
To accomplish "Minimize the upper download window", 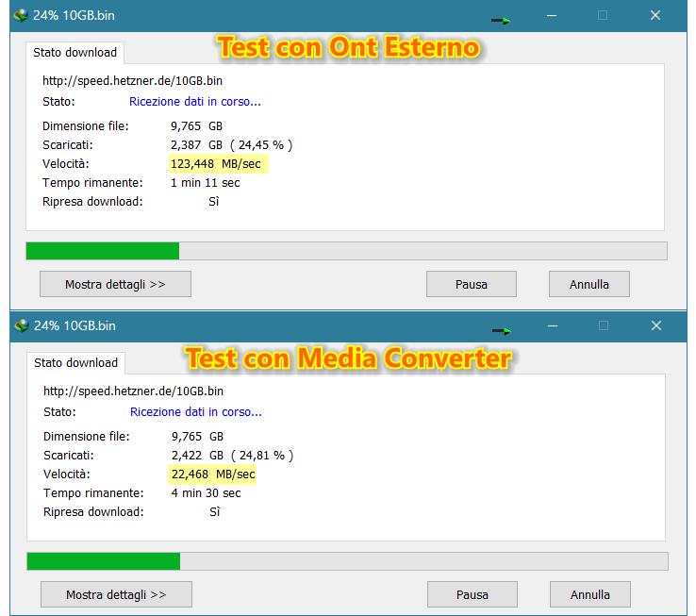I will click(x=552, y=15).
